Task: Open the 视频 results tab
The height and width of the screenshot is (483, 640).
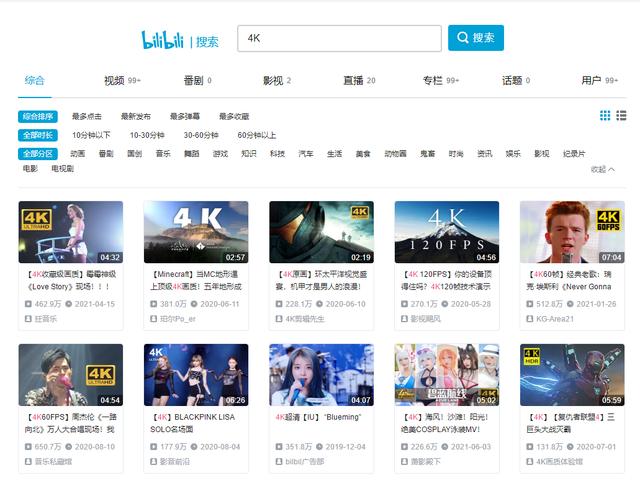Action: [114, 80]
